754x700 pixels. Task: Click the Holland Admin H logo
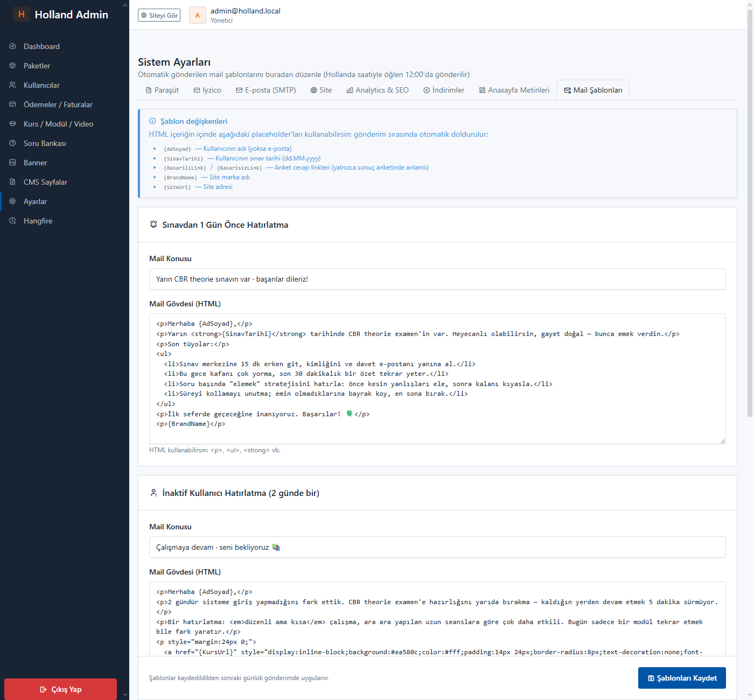point(22,14)
